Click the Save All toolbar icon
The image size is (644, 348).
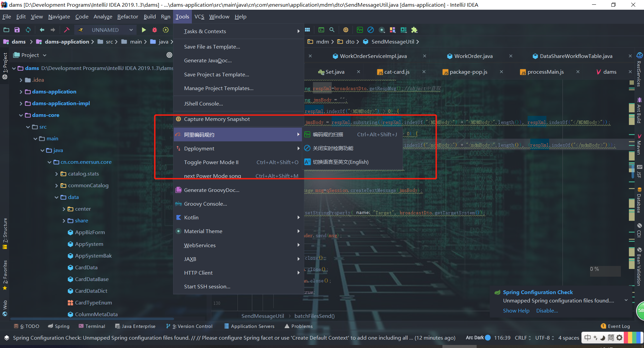[x=17, y=30]
